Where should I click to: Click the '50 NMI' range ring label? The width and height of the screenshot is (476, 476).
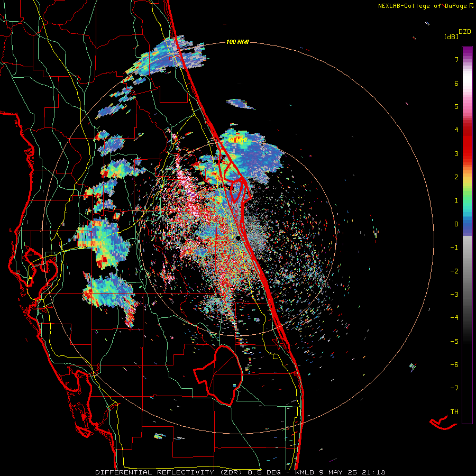click(x=237, y=140)
